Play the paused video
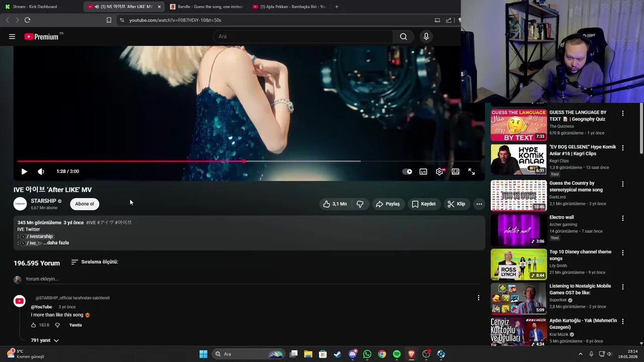 pos(24,171)
